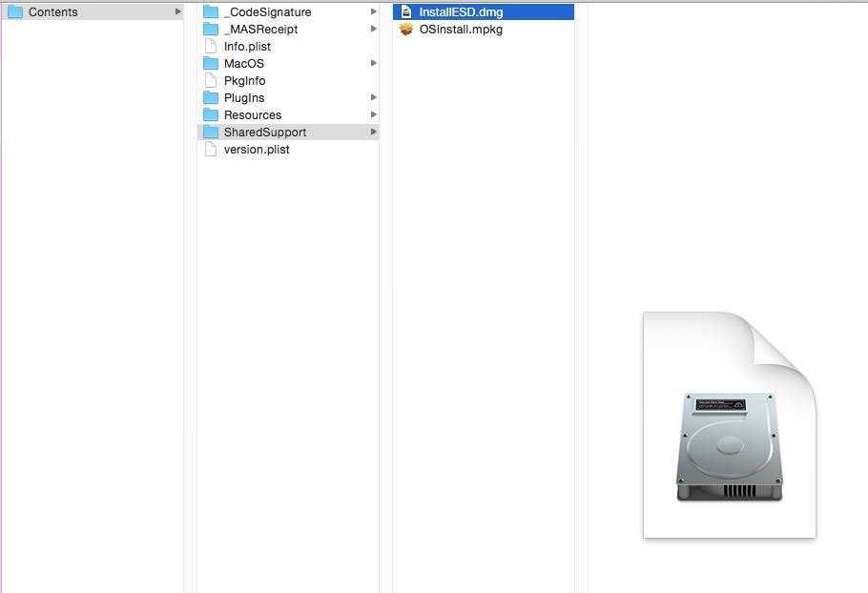The width and height of the screenshot is (868, 593).
Task: Select the Info.plist file name
Action: (x=247, y=47)
